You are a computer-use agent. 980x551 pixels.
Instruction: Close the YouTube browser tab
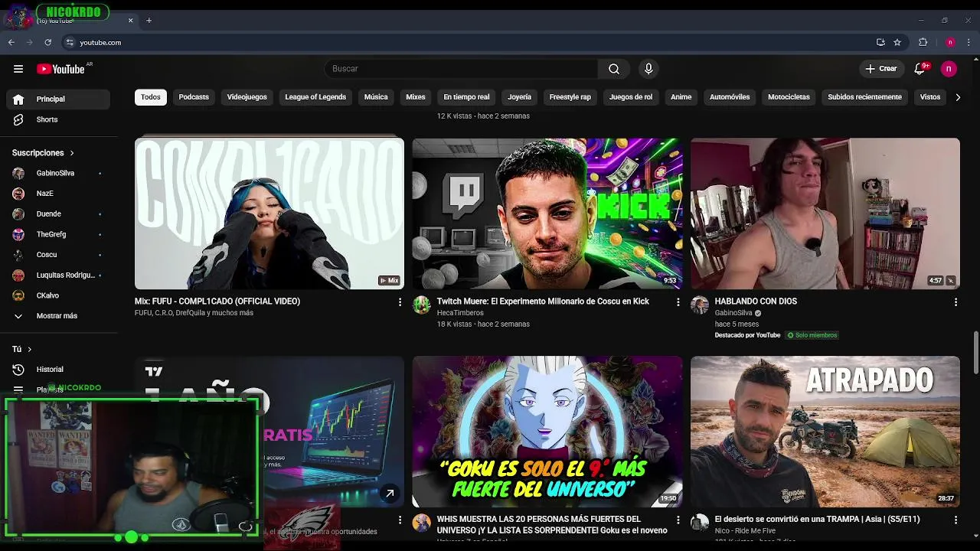coord(131,21)
